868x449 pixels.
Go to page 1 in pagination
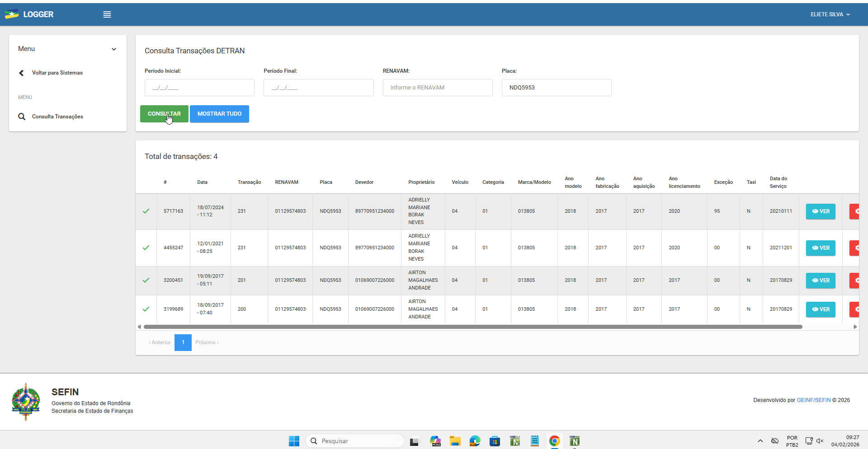[x=183, y=342]
